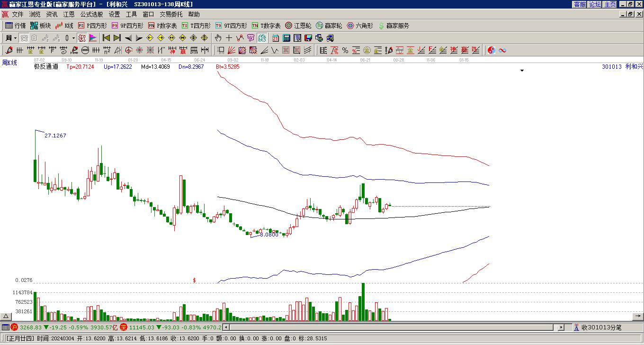Open the P数字表 tool
The height and width of the screenshot is (345, 644).
coord(162,26)
